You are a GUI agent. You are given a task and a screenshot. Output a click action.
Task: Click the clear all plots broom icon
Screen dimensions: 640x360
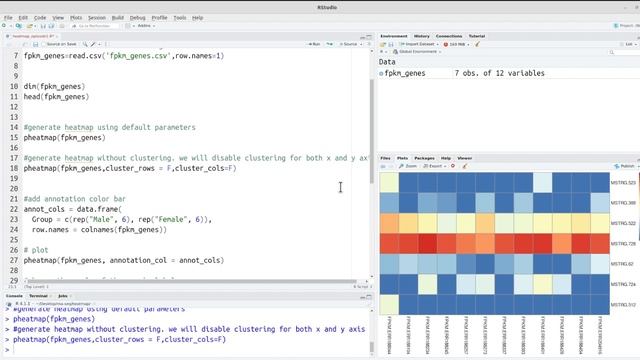(x=464, y=166)
